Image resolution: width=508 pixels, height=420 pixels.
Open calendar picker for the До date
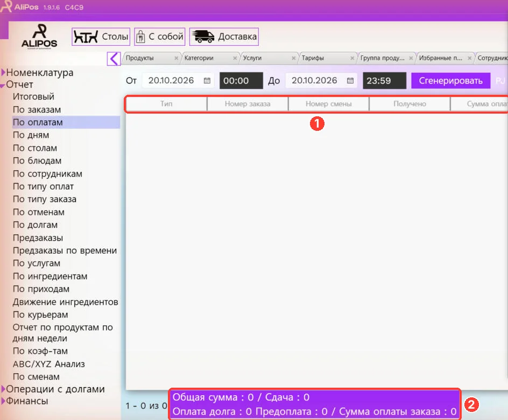pos(350,81)
